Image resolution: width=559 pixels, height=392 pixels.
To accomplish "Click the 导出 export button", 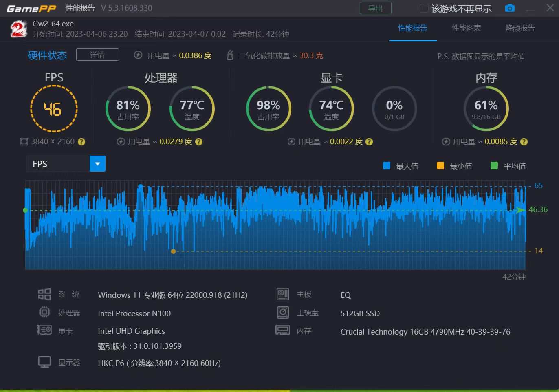I will point(376,8).
